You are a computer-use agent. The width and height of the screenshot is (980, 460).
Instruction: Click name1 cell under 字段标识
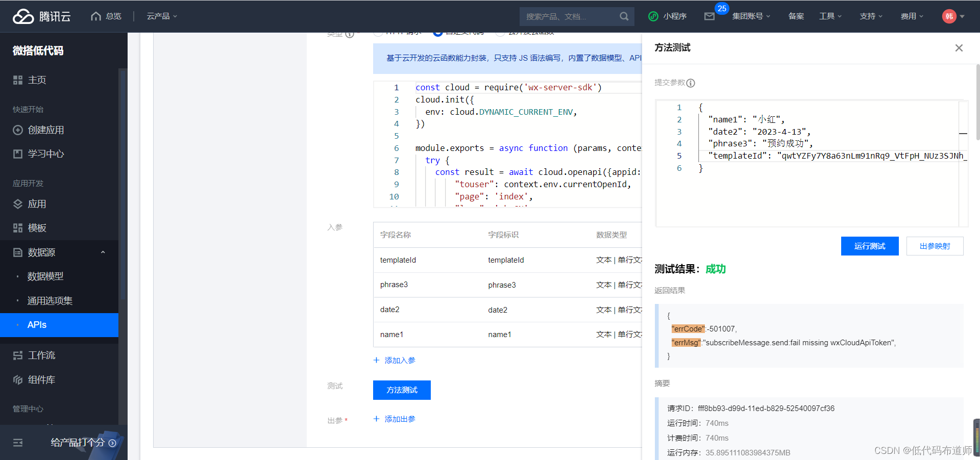click(x=500, y=335)
